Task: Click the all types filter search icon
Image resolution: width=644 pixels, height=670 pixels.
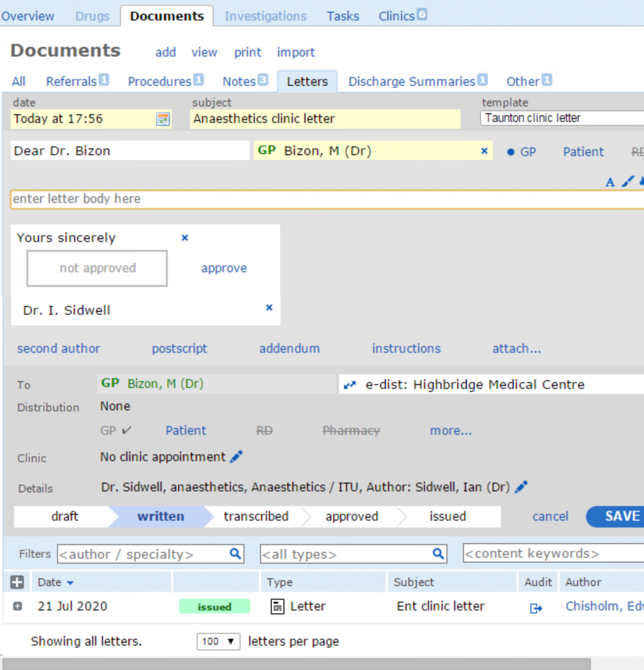Action: tap(438, 554)
